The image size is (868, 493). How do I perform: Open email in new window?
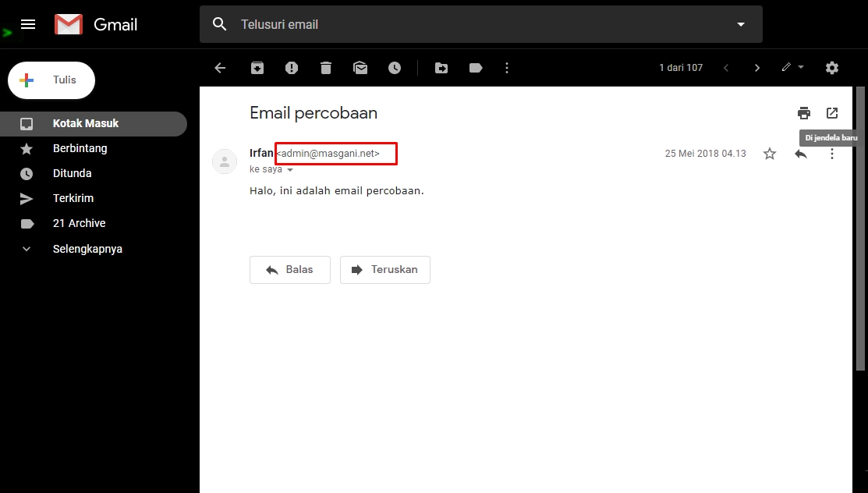(x=831, y=113)
